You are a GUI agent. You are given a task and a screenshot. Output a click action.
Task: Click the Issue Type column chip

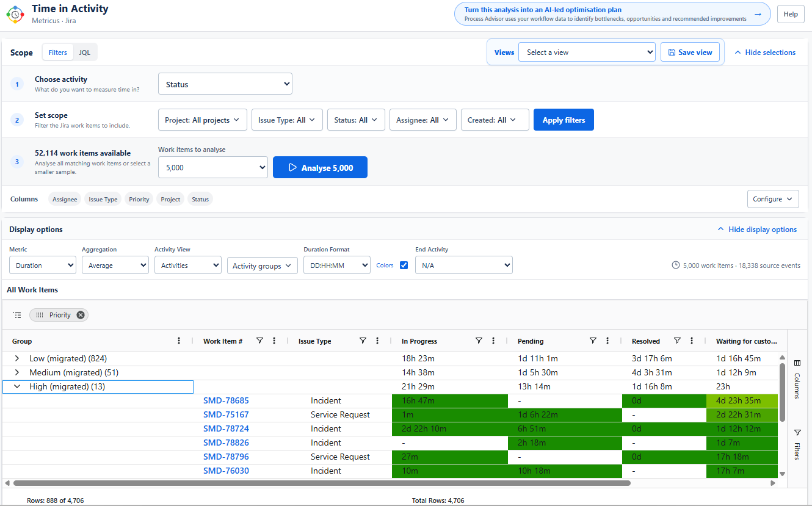click(103, 199)
